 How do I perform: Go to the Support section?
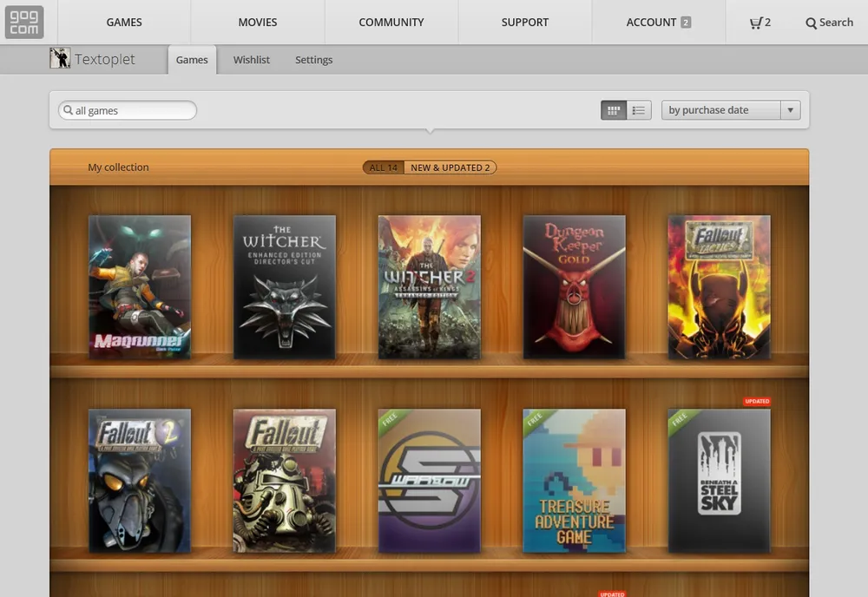tap(525, 23)
